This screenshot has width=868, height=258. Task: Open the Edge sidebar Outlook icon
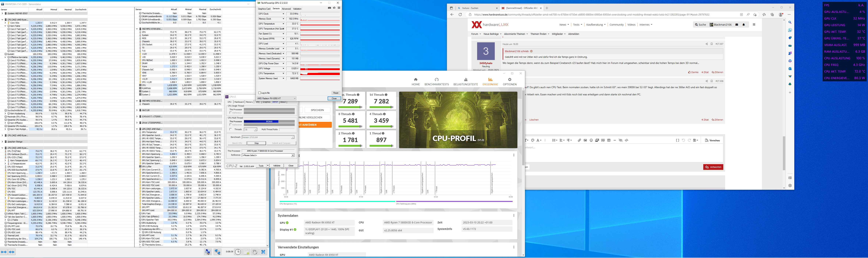789,68
